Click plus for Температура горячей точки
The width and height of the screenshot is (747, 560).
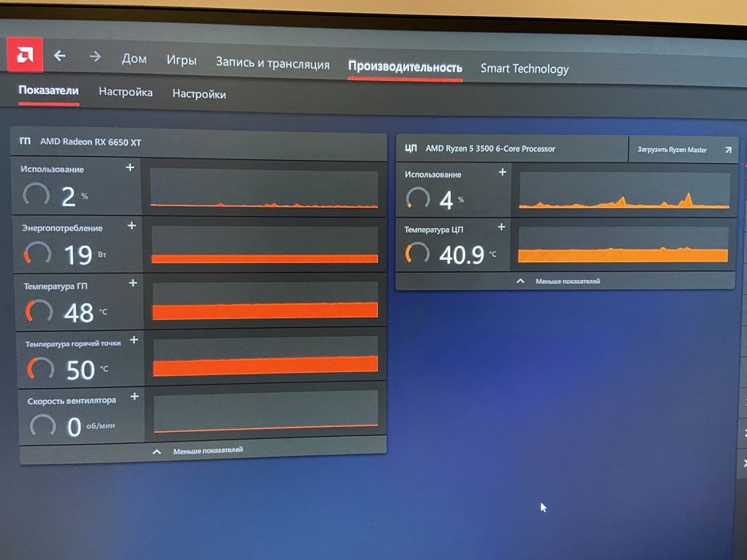135,340
